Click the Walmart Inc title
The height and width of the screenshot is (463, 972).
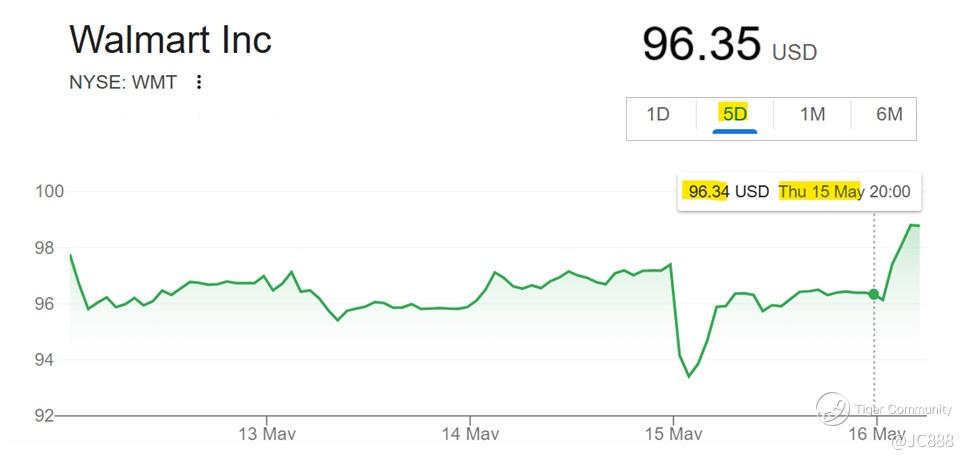pos(170,39)
